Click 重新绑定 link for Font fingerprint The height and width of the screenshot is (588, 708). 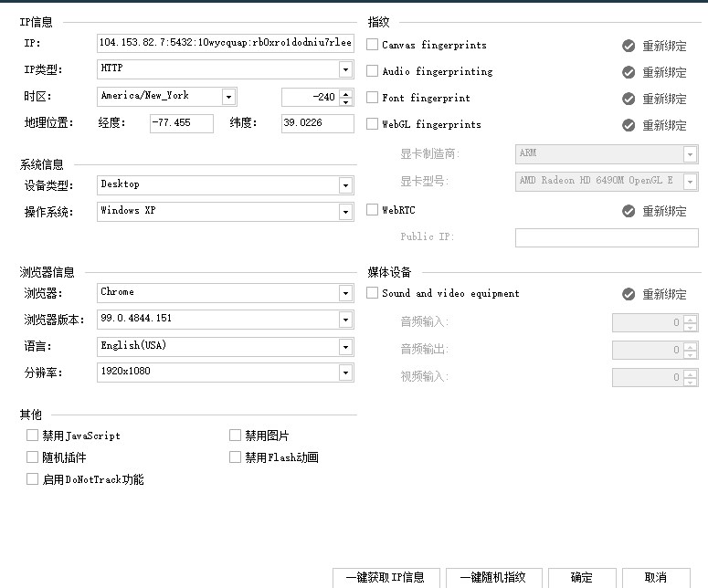(x=665, y=100)
